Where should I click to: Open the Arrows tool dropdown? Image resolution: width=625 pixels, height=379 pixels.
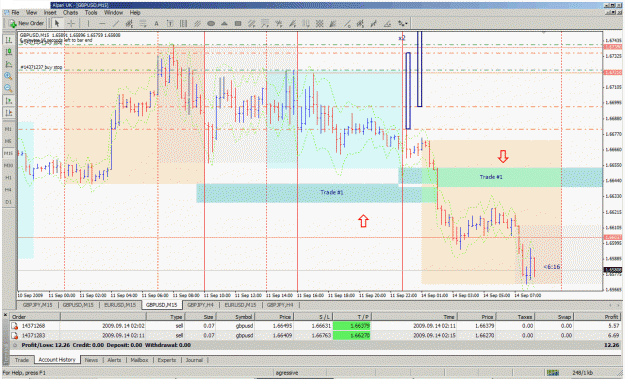coord(403,24)
